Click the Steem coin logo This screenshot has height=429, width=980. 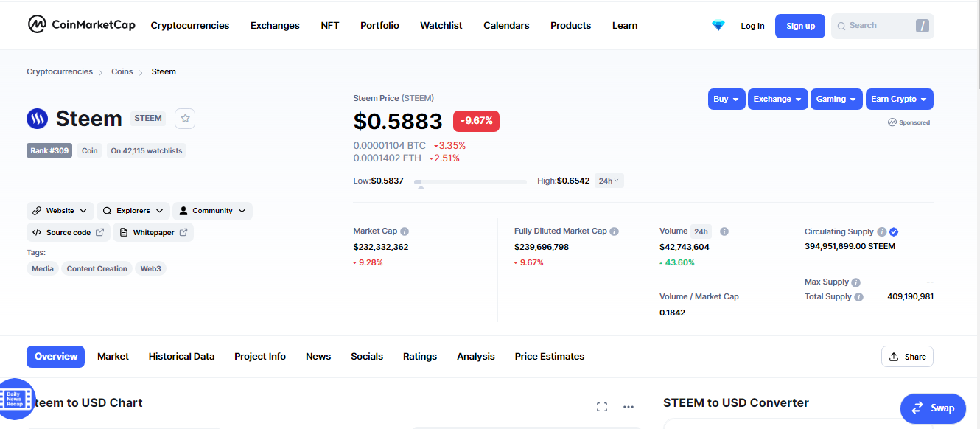click(x=37, y=119)
